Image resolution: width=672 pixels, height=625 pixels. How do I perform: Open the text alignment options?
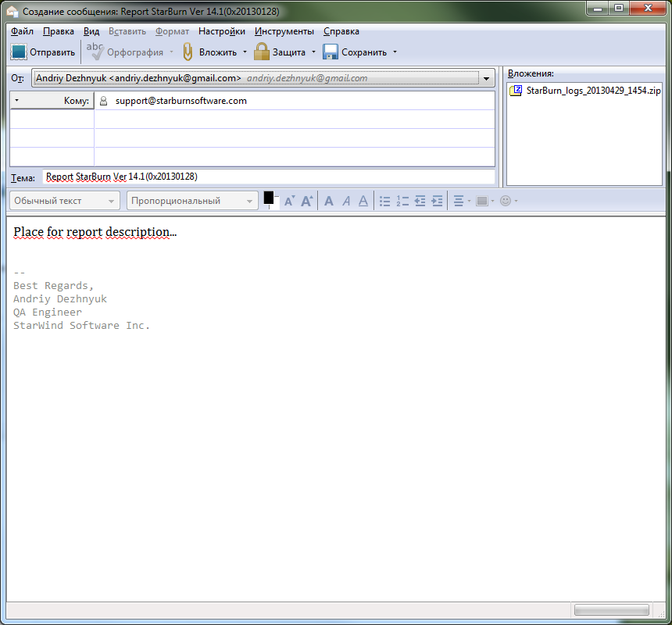coord(462,201)
